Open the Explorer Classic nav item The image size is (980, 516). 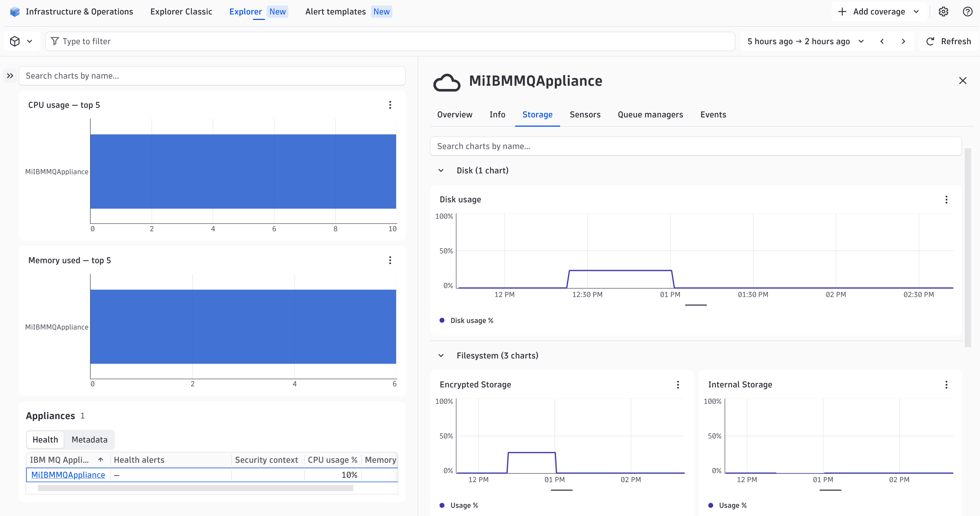click(181, 11)
